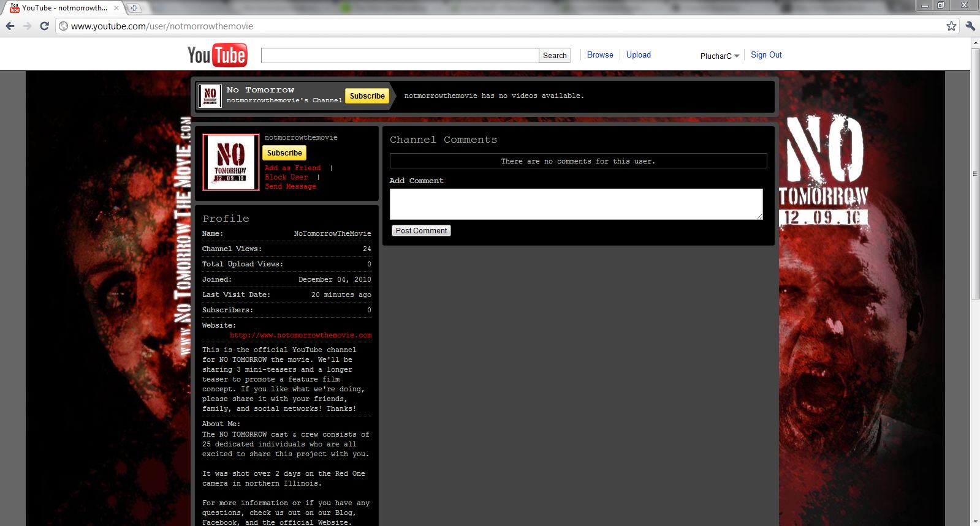The image size is (980, 526).
Task: Click the address bar URL
Action: 162,26
